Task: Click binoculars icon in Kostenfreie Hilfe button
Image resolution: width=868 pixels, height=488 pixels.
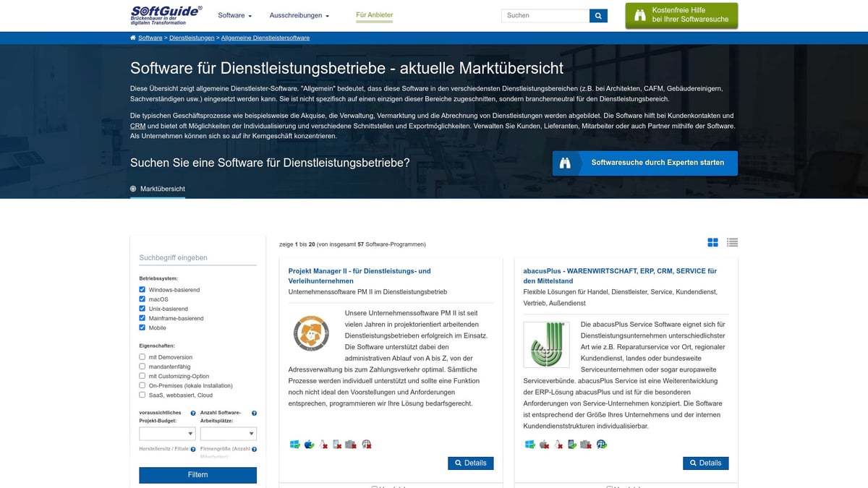Action: click(639, 15)
